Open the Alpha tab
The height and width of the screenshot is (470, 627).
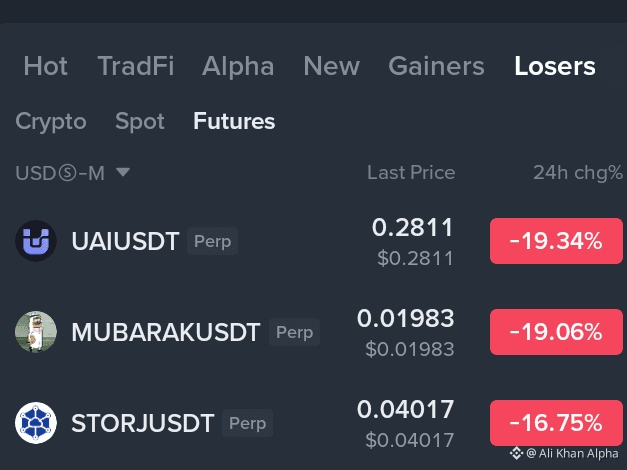point(238,66)
